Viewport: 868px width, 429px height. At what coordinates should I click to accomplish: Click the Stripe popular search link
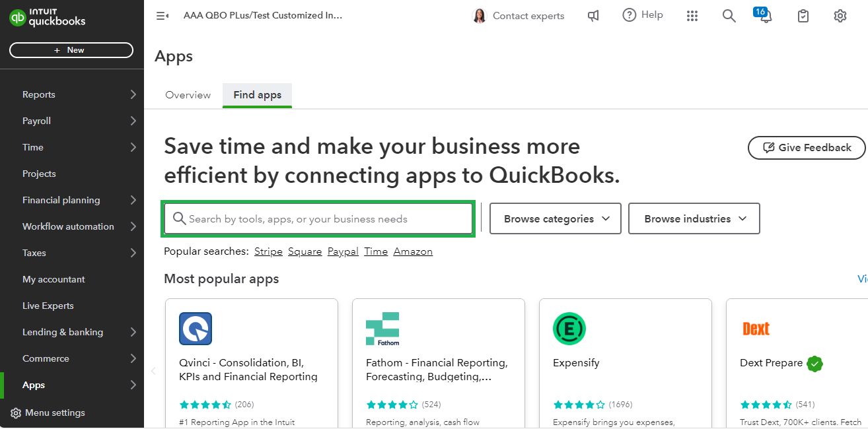click(268, 251)
